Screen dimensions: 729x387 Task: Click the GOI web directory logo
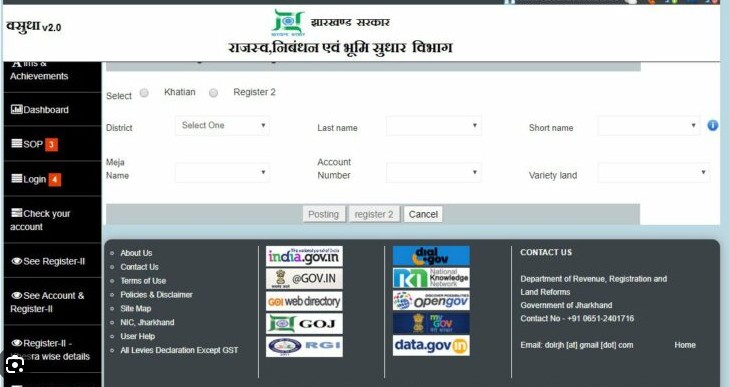[x=304, y=301]
